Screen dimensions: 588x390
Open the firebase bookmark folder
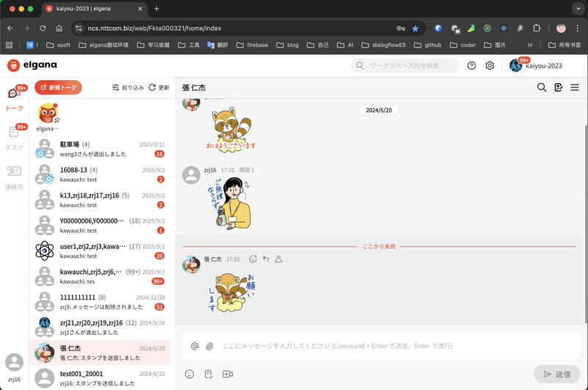(252, 45)
